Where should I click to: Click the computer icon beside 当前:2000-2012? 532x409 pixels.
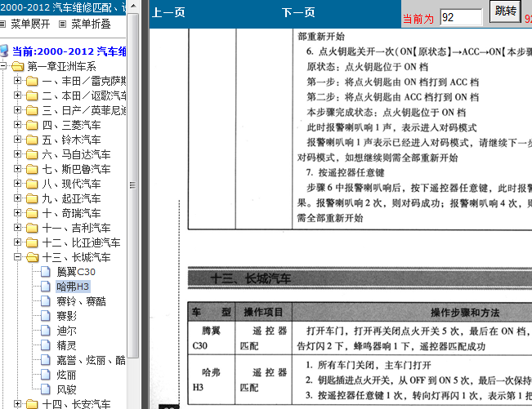coord(4,51)
